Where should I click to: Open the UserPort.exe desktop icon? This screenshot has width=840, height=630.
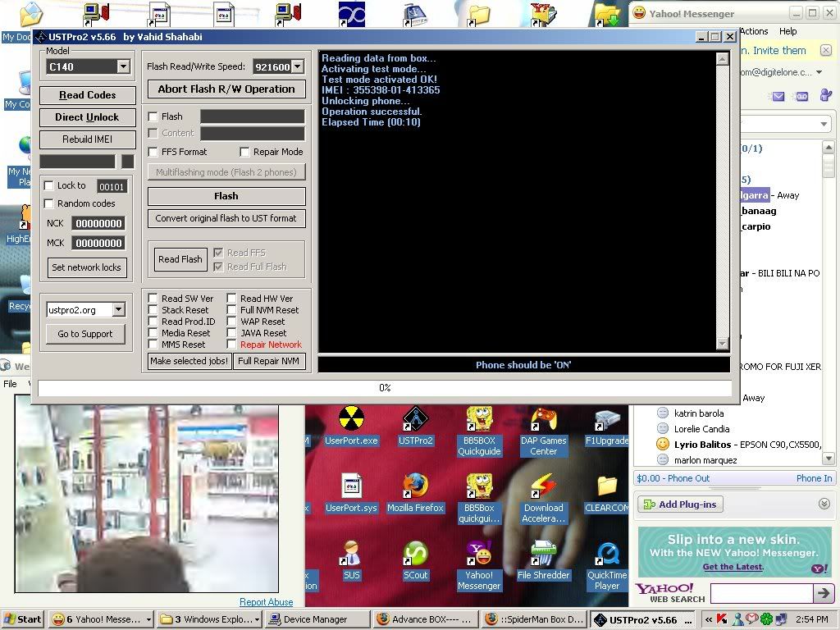(351, 427)
